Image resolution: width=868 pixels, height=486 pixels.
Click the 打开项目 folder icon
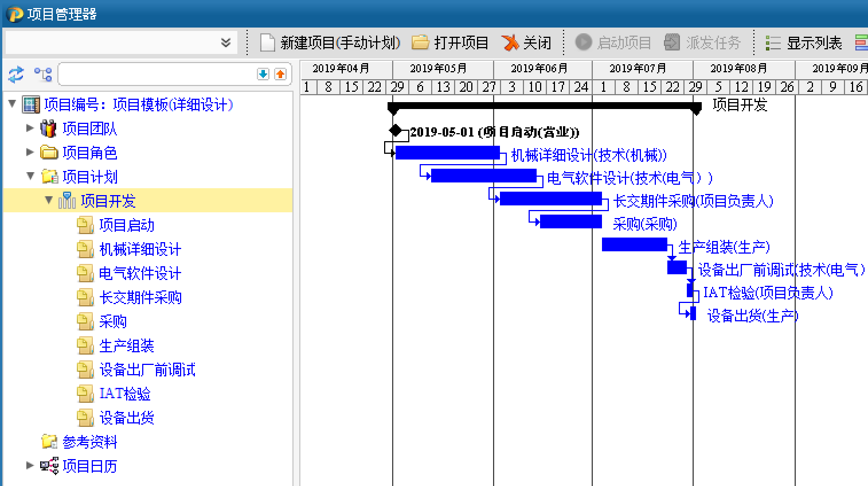[421, 42]
